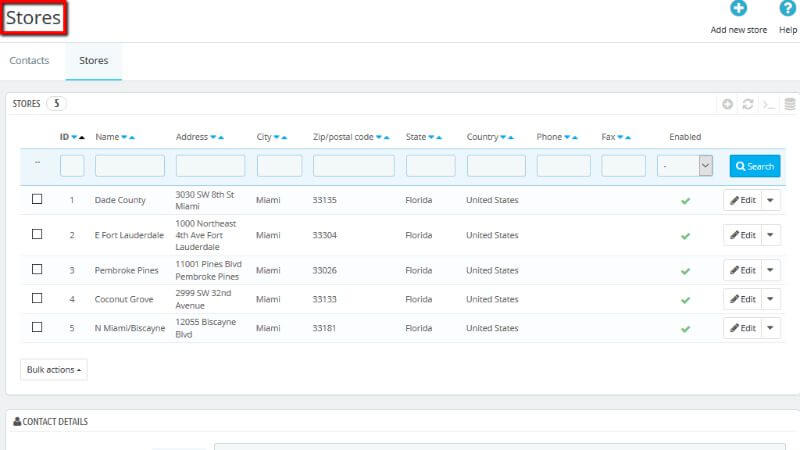The width and height of the screenshot is (800, 450).
Task: Select the Coconut Grove row checkbox
Action: click(37, 298)
